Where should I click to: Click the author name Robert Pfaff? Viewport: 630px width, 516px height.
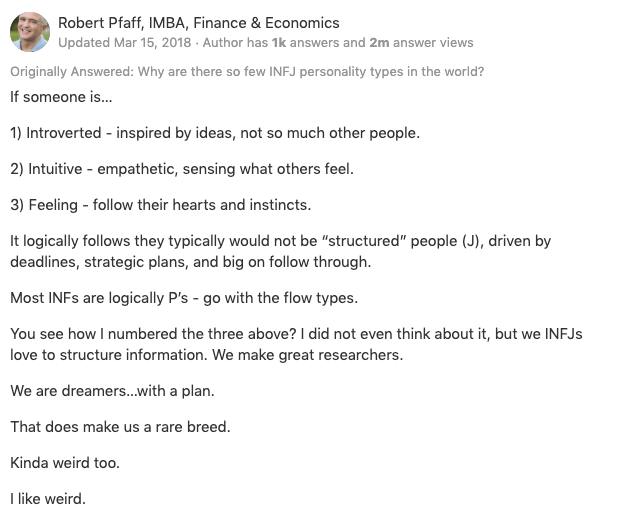coord(100,23)
